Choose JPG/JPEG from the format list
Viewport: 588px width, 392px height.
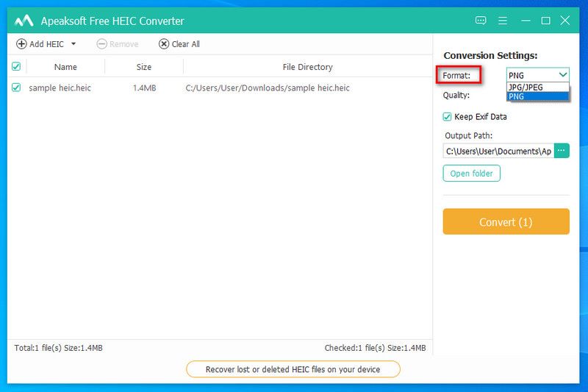[x=537, y=88]
